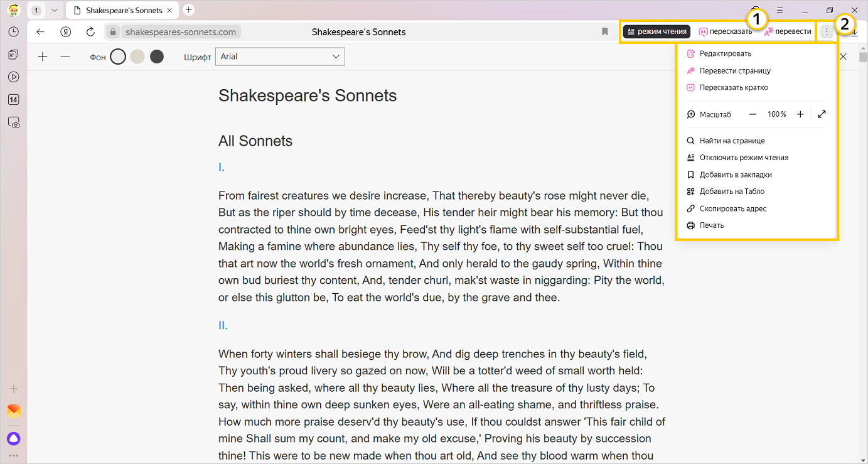Click the add plus icon in sidebar
The image size is (868, 464).
[14, 389]
